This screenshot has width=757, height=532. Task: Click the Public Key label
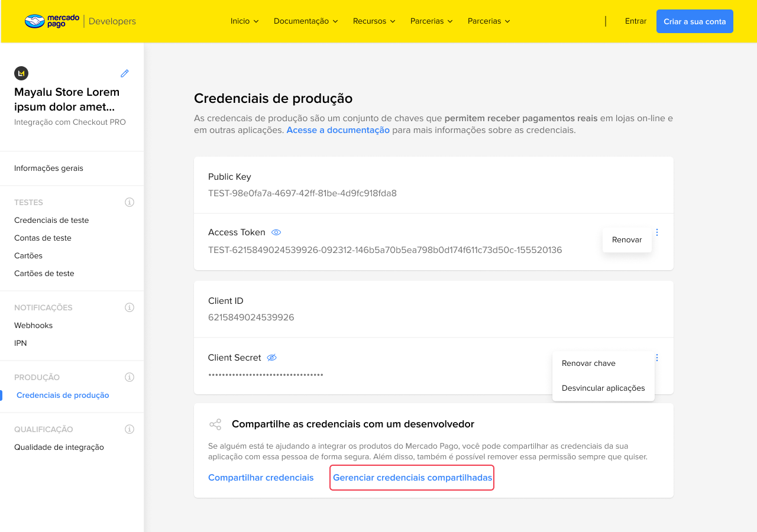point(229,177)
